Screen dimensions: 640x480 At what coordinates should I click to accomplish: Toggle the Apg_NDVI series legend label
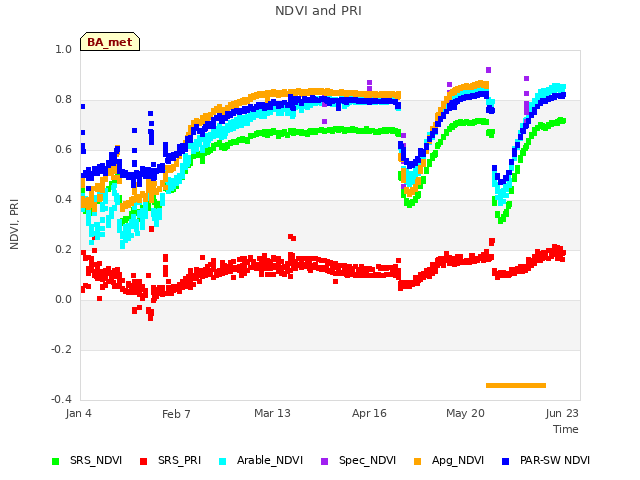tap(458, 460)
